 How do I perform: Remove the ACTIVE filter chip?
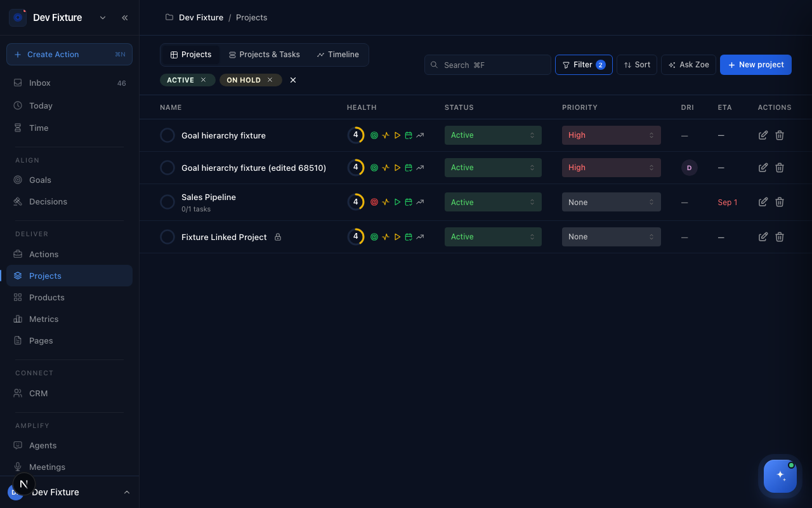pyautogui.click(x=203, y=80)
